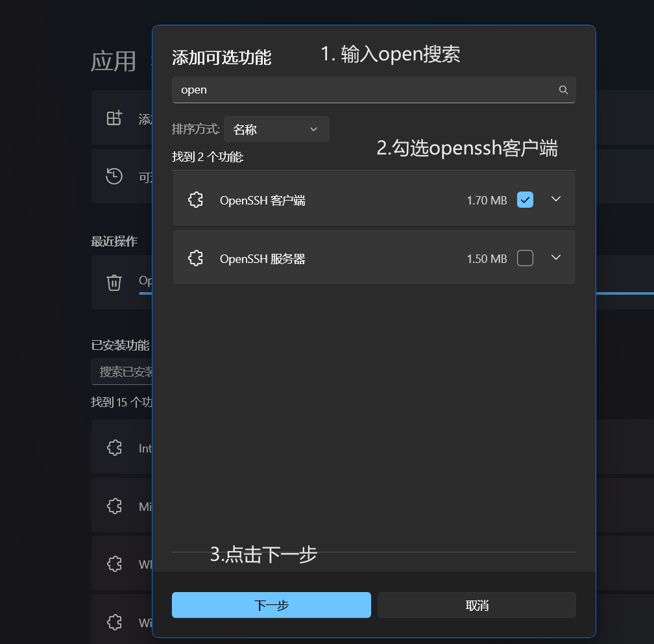Click the 下一步 button
This screenshot has height=644, width=654.
271,605
